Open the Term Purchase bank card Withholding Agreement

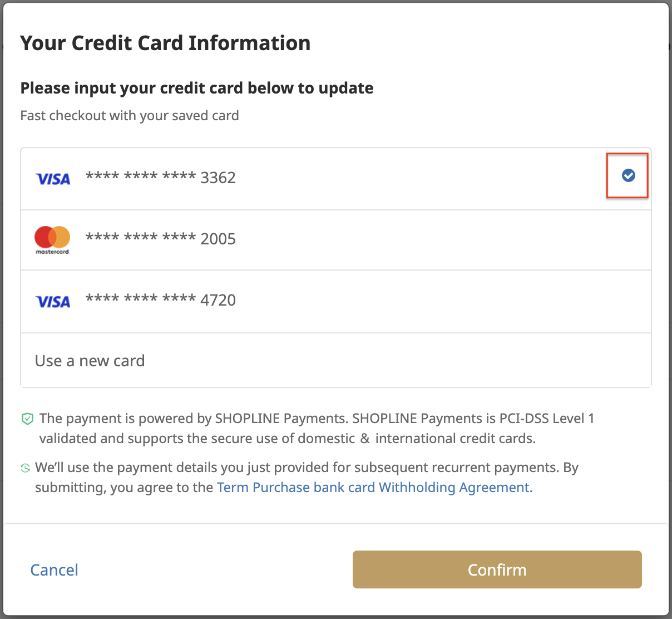click(374, 488)
